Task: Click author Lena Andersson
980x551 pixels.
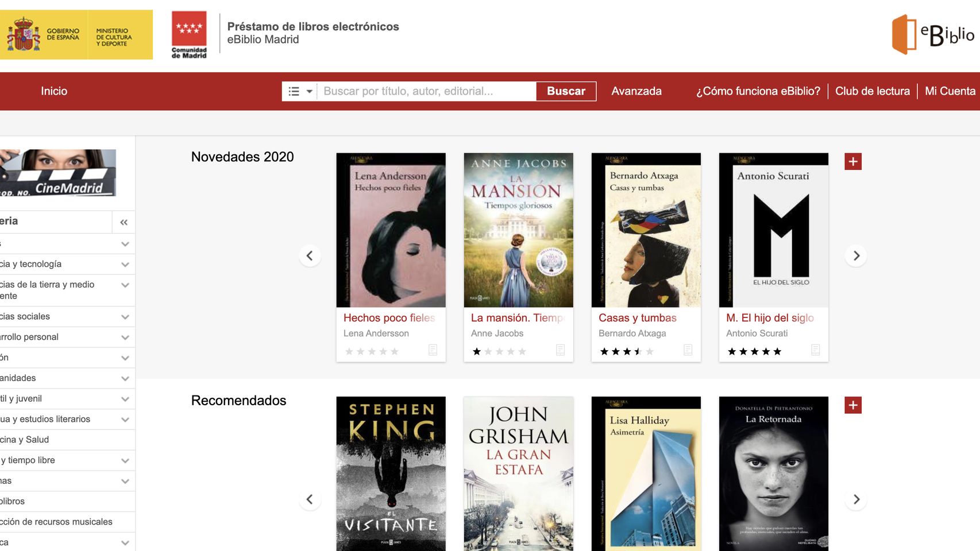Action: click(376, 333)
